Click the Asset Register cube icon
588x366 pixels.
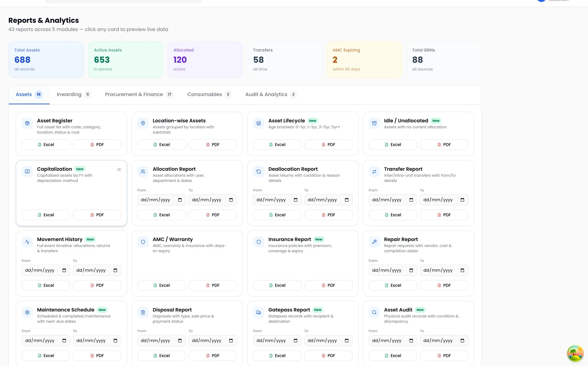[x=27, y=123]
